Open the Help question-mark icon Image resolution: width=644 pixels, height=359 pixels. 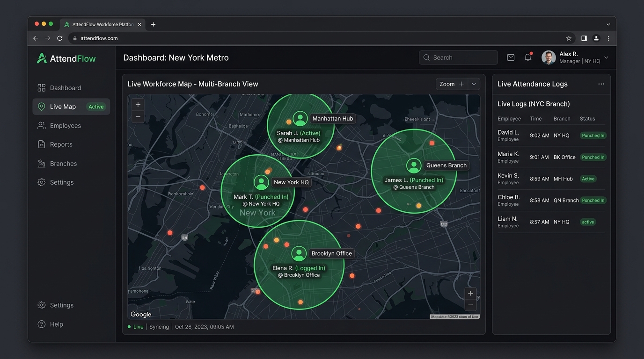pyautogui.click(x=42, y=324)
